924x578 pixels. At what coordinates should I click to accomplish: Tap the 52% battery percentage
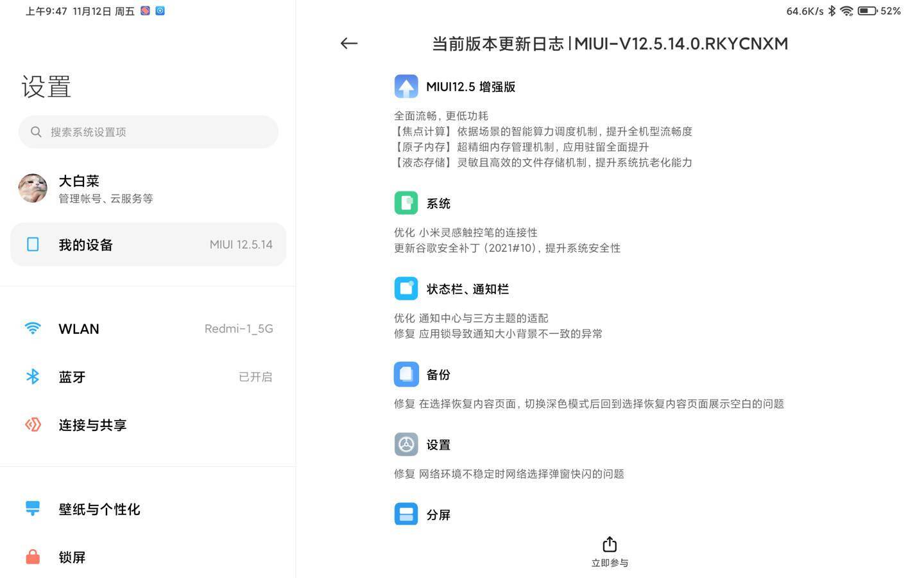[x=891, y=11]
